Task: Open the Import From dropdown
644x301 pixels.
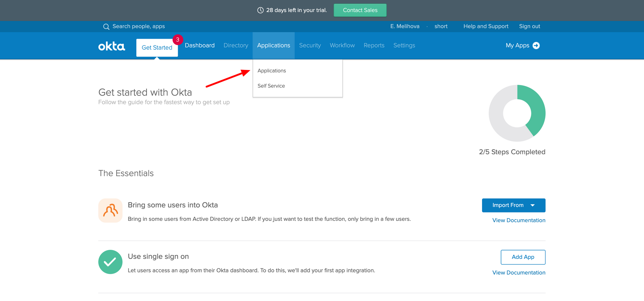Action: tap(514, 205)
